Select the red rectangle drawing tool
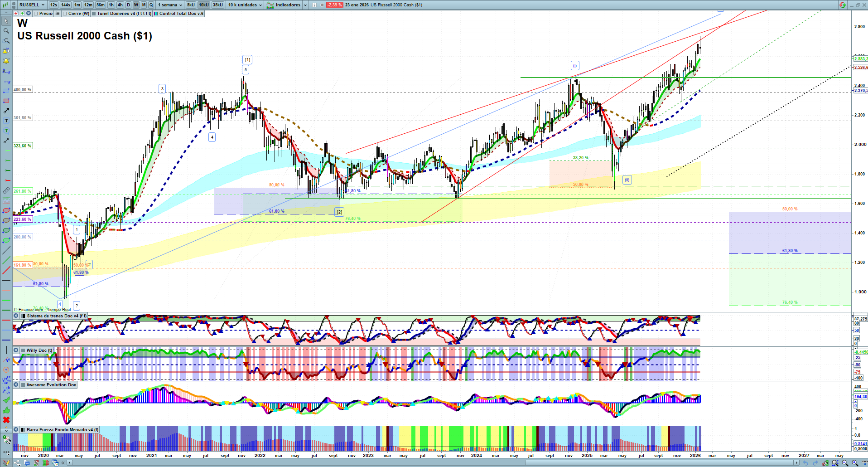Screen dimensions: 868x467 point(6,101)
